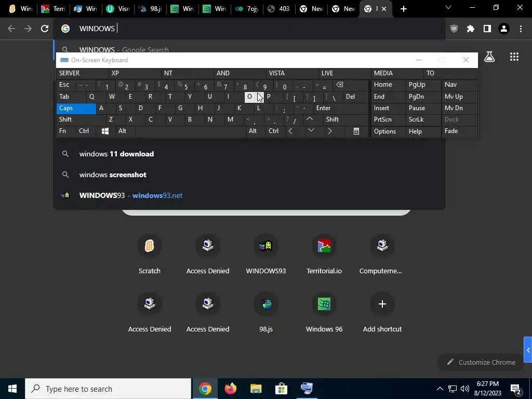This screenshot has width=532, height=399.
Task: Click the left arrow key on keyboard
Action: 290,131
